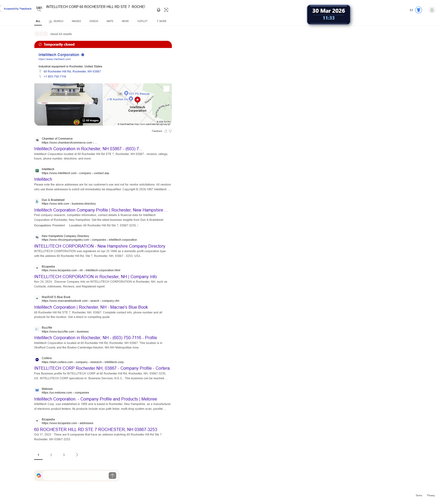444x500 pixels.
Task: Switch to the Search tab
Action: point(56,21)
